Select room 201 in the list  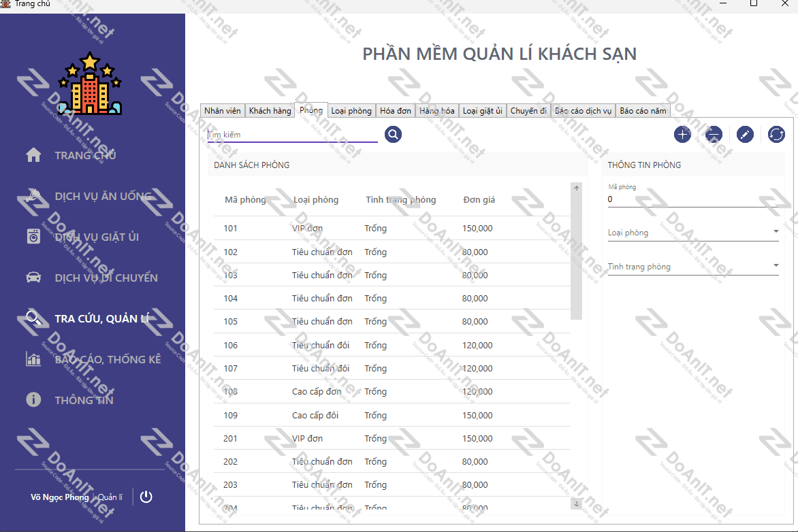point(392,438)
